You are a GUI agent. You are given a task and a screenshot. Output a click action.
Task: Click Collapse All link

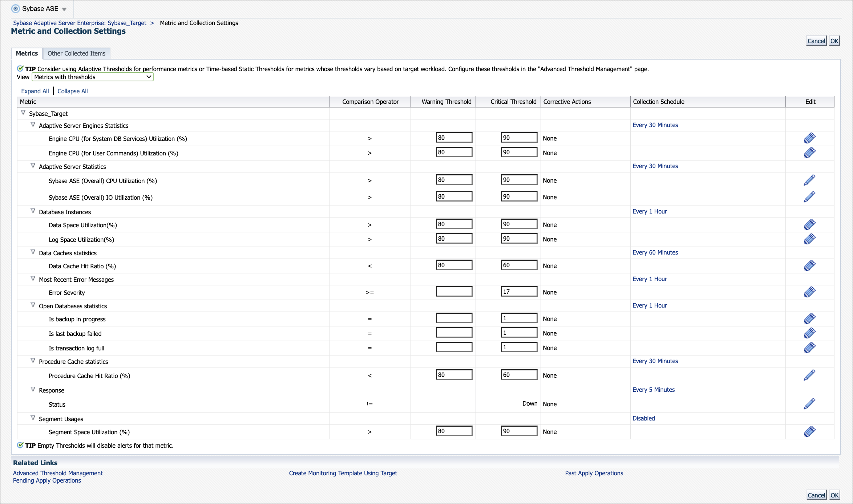coord(73,91)
